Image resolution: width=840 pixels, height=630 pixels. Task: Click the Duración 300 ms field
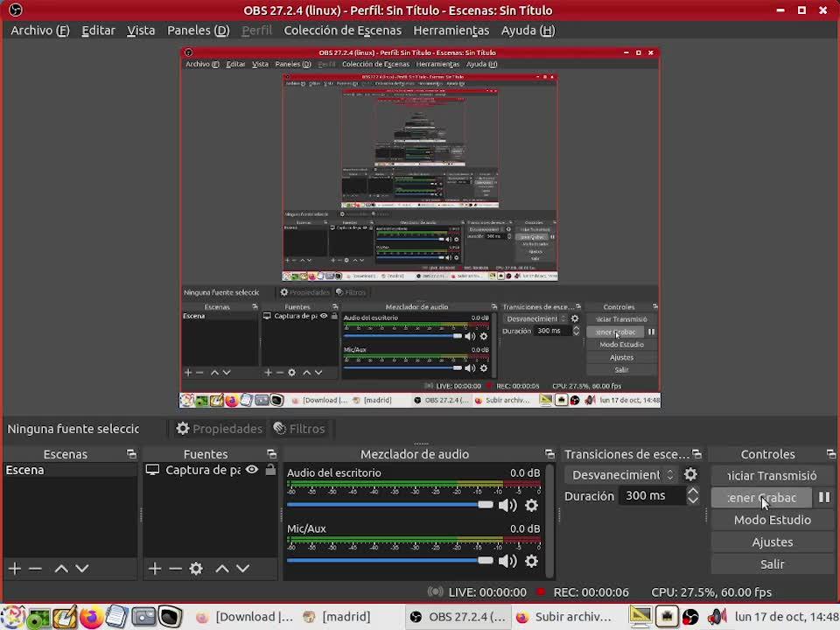coord(652,495)
